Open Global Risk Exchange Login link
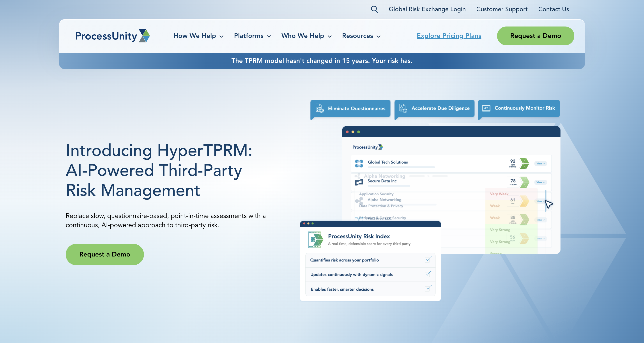 [427, 9]
